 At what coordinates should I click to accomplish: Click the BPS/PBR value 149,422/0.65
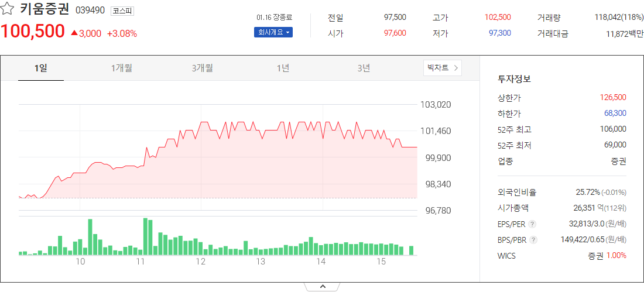[x=583, y=239]
